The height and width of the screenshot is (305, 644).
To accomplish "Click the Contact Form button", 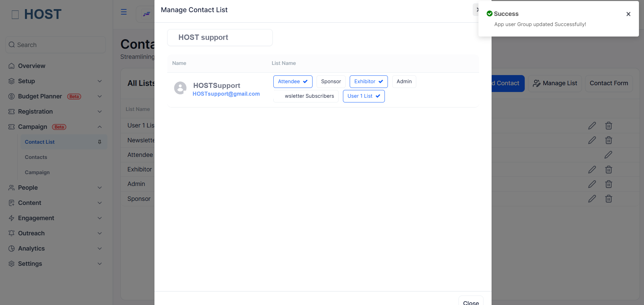I will tap(609, 84).
